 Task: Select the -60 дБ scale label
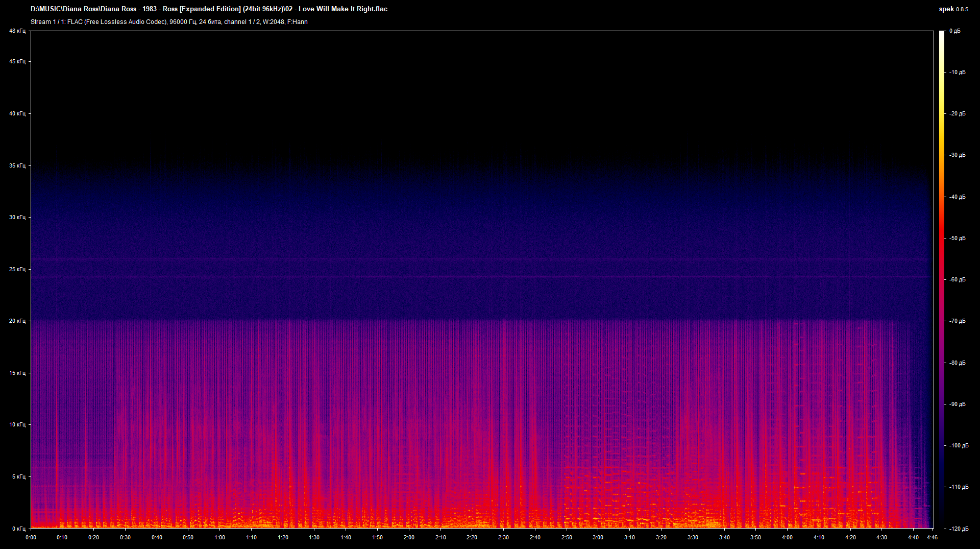coord(958,280)
